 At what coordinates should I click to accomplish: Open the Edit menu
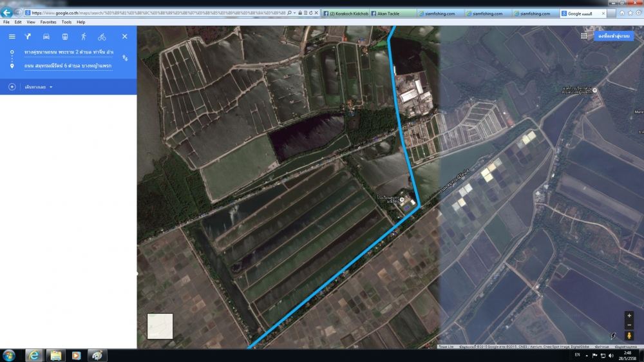(18, 22)
